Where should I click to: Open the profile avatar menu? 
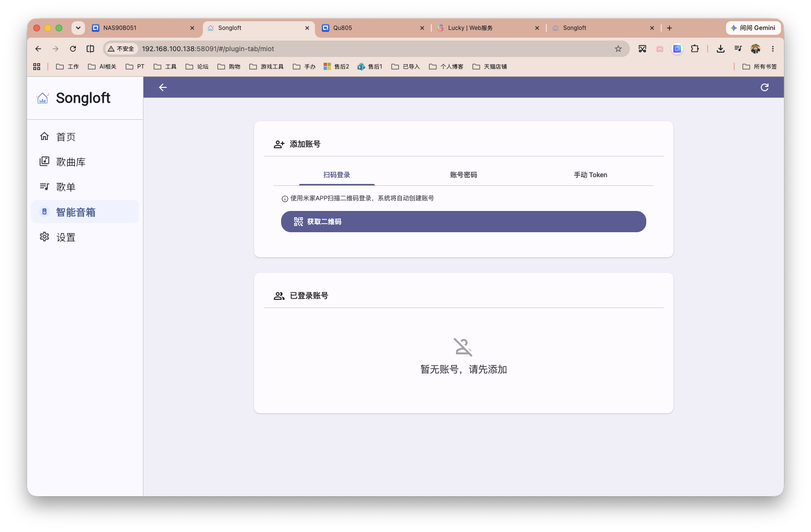(x=755, y=49)
